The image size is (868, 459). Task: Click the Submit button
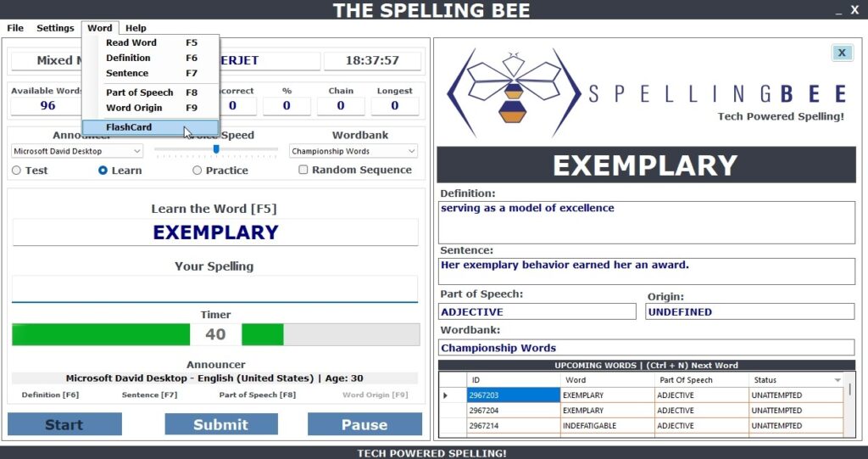click(x=221, y=424)
